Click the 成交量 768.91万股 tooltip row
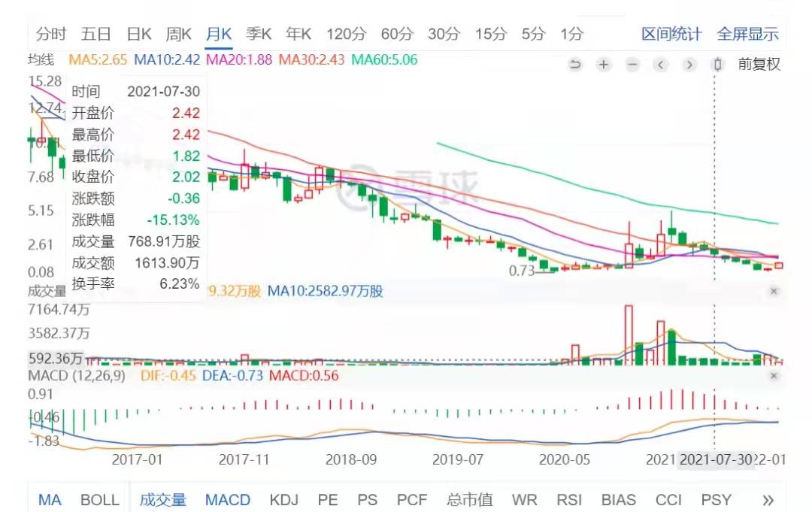Screen dimensions: 812x512 coord(135,241)
